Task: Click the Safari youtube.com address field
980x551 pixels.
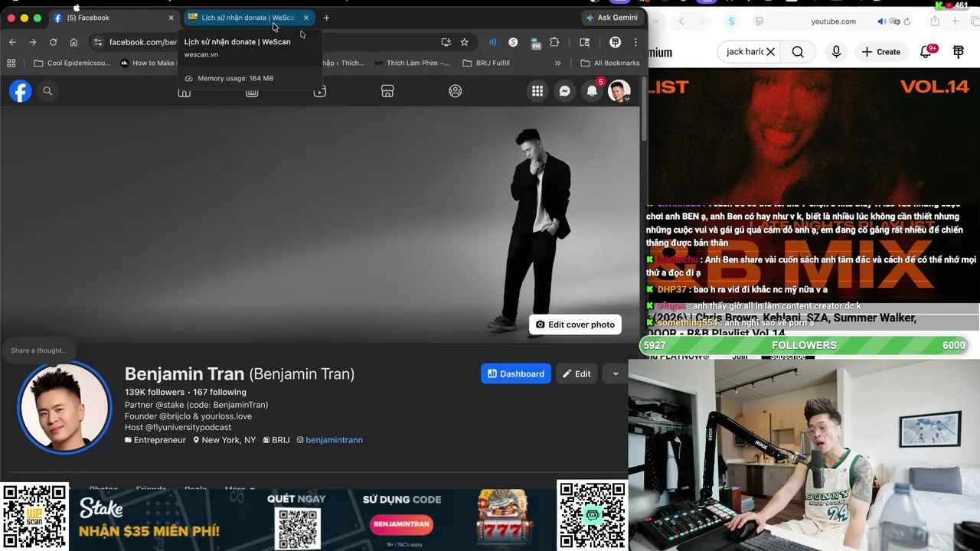Action: [x=833, y=21]
